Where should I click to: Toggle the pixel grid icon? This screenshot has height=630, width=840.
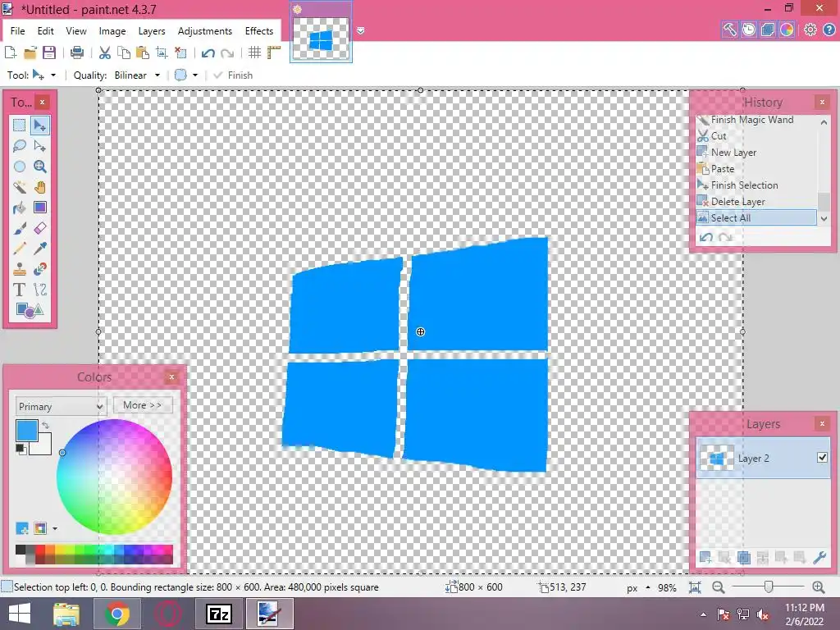(x=254, y=52)
